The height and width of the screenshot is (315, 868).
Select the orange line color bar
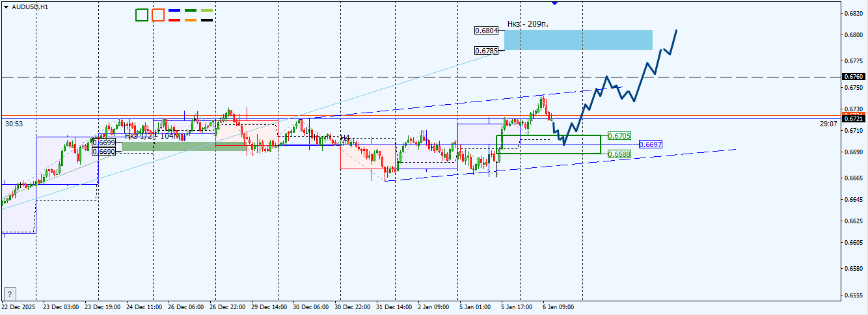tap(191, 20)
